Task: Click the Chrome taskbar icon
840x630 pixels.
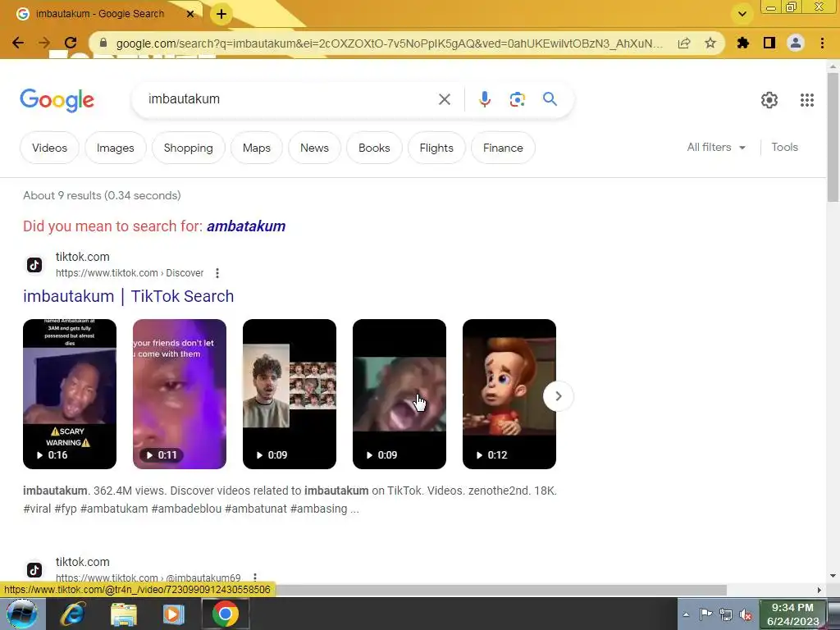Action: [x=226, y=614]
